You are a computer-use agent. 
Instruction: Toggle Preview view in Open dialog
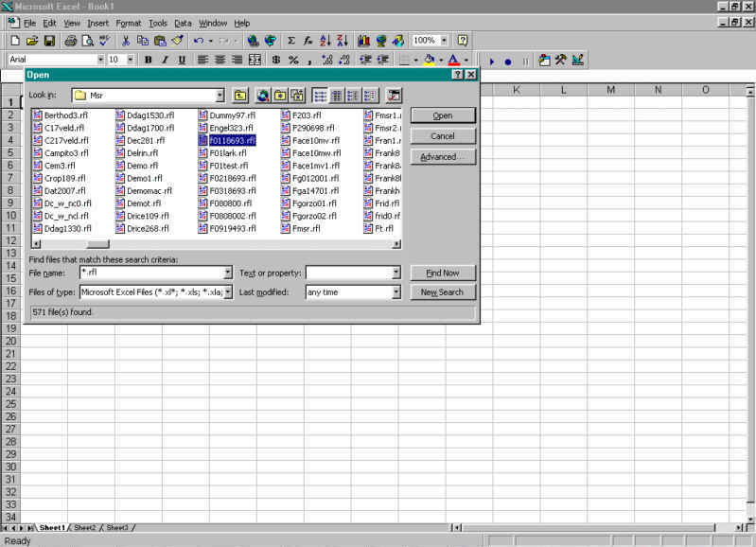click(x=370, y=96)
